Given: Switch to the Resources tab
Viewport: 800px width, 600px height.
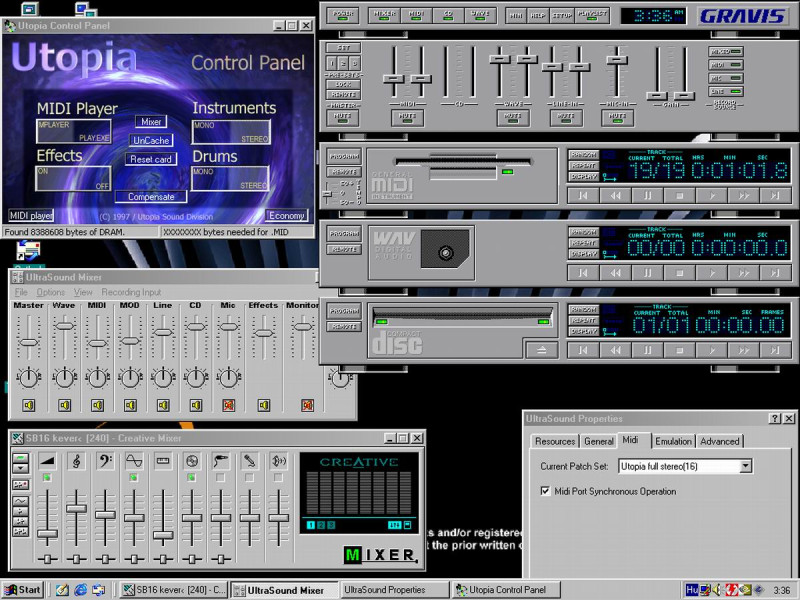Looking at the screenshot, I should (x=555, y=441).
